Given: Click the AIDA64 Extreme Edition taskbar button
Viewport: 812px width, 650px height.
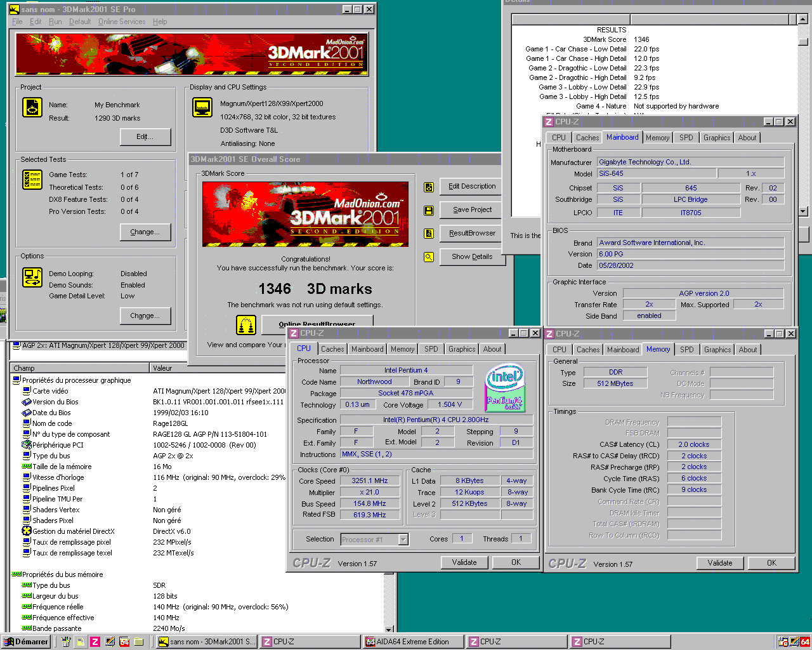Looking at the screenshot, I should pyautogui.click(x=412, y=642).
